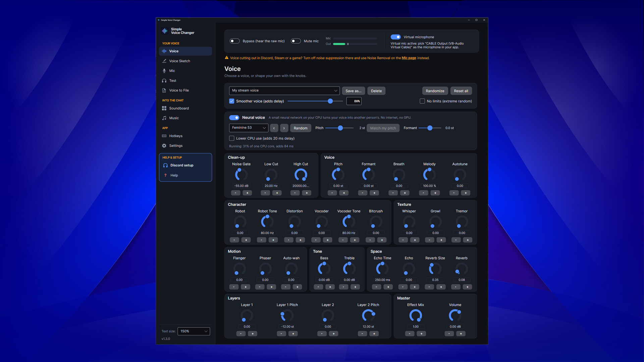The image size is (644, 362).
Task: Open the Text size 150% dropdown
Action: (194, 331)
